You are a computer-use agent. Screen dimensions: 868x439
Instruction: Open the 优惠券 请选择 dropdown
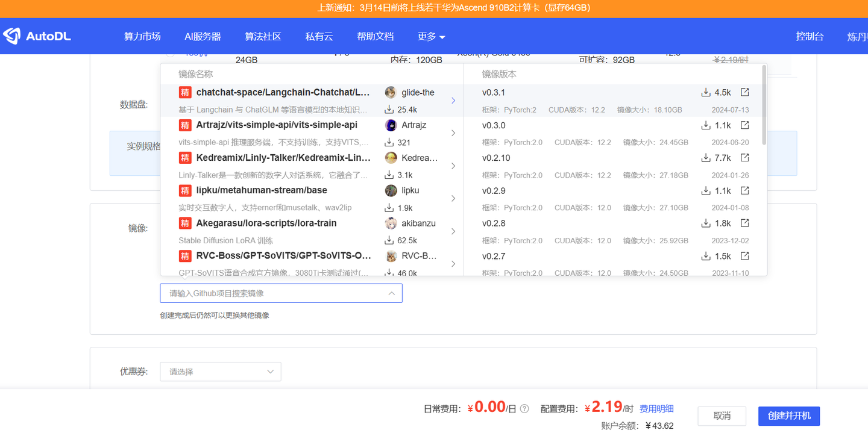(220, 372)
